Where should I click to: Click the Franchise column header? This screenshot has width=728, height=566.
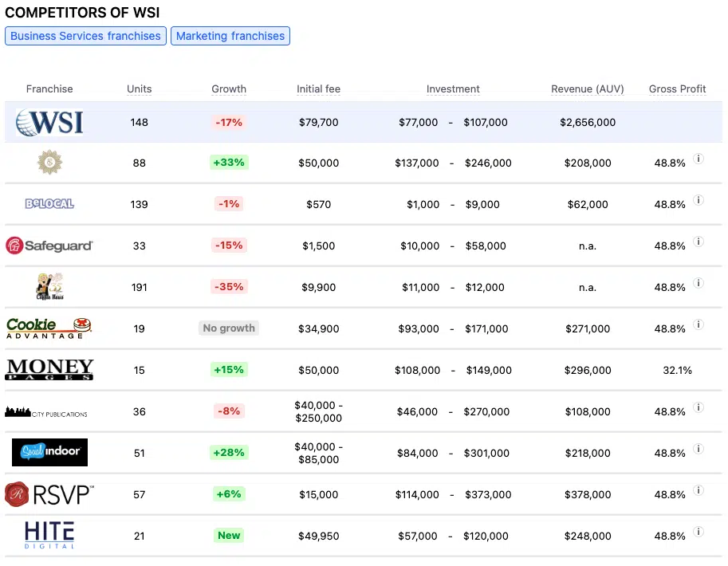49,88
